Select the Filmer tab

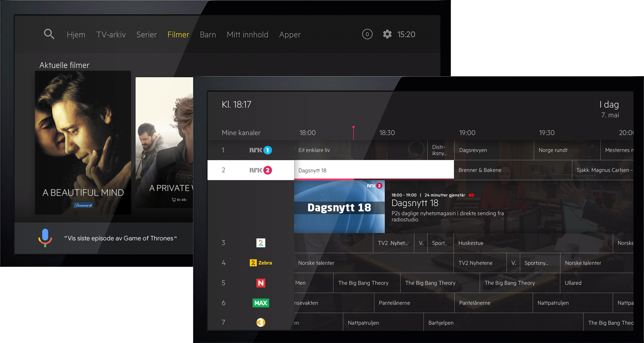tap(178, 35)
